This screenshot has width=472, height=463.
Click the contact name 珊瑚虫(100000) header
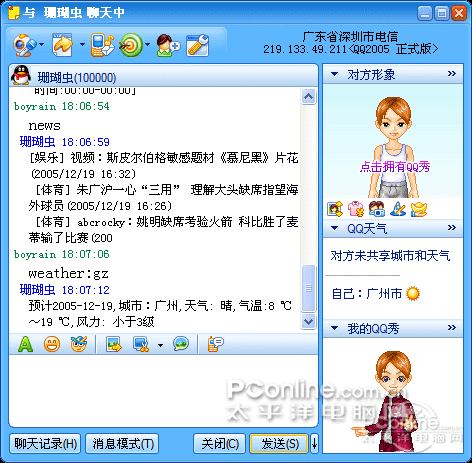(77, 78)
